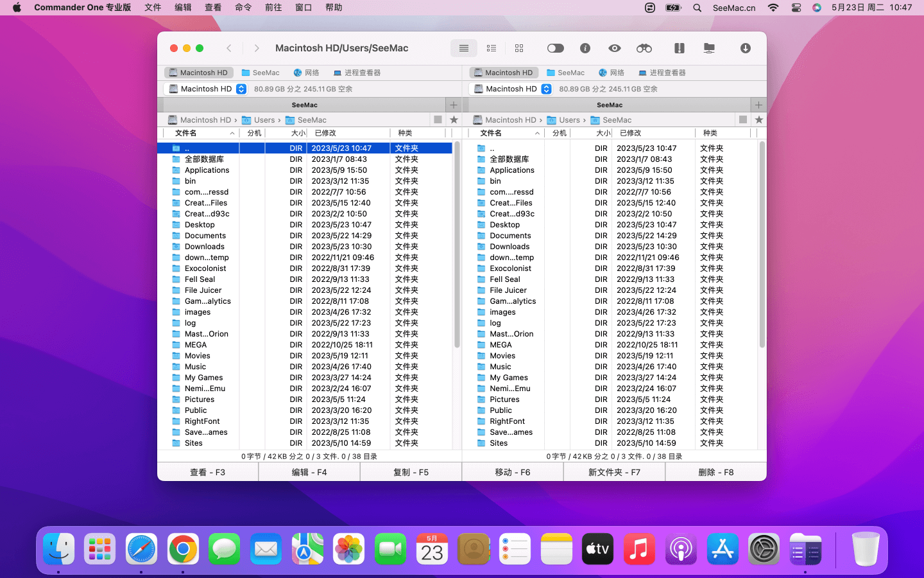The height and width of the screenshot is (578, 924).
Task: Toggle Quick Look eye icon
Action: click(x=614, y=48)
